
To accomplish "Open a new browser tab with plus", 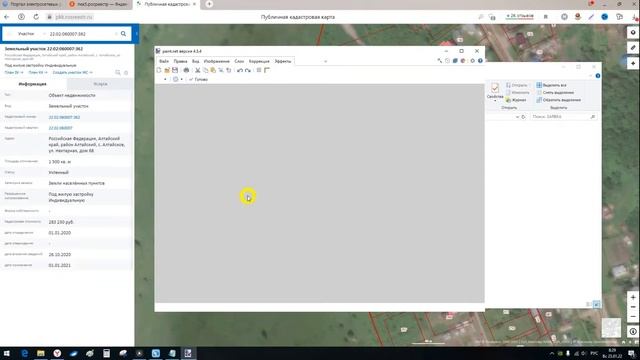I will coord(209,4).
